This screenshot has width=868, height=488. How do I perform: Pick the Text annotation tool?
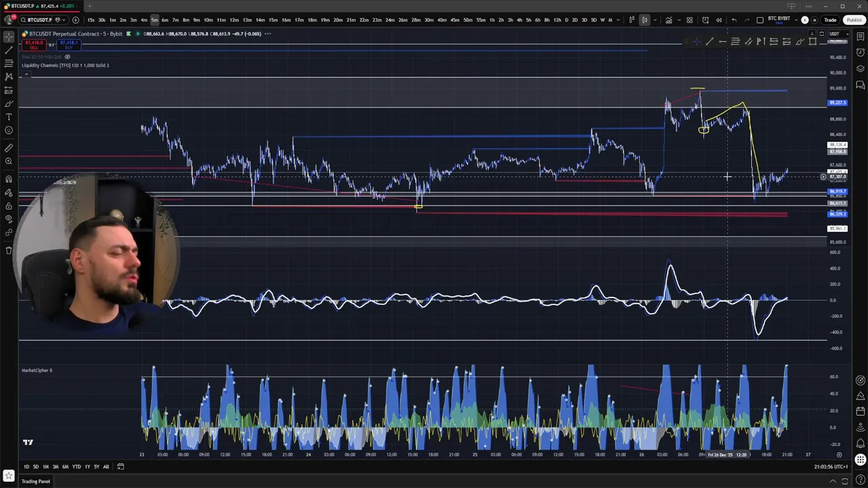9,117
